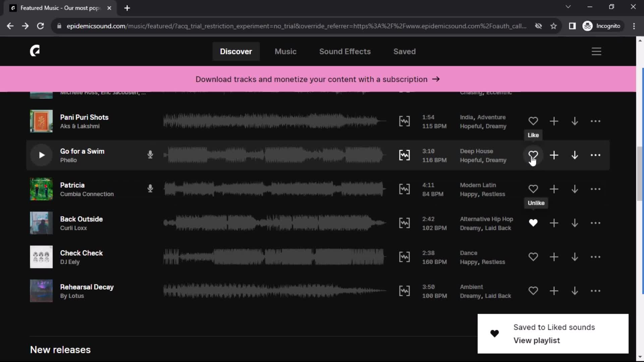Download the Pani Puri Shots track
This screenshot has width=644, height=362.
point(575,121)
